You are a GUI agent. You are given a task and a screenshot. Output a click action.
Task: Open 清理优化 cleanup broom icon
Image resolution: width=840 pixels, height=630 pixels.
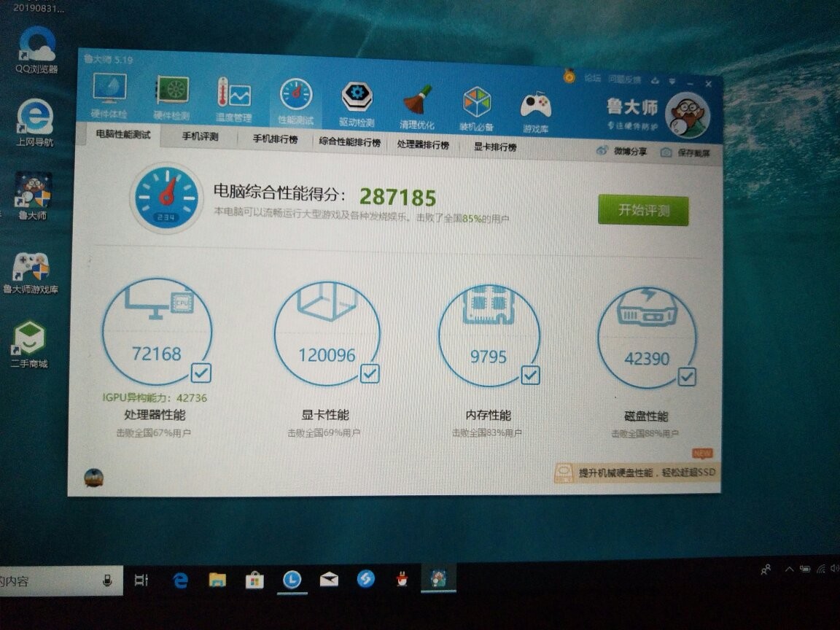point(417,106)
